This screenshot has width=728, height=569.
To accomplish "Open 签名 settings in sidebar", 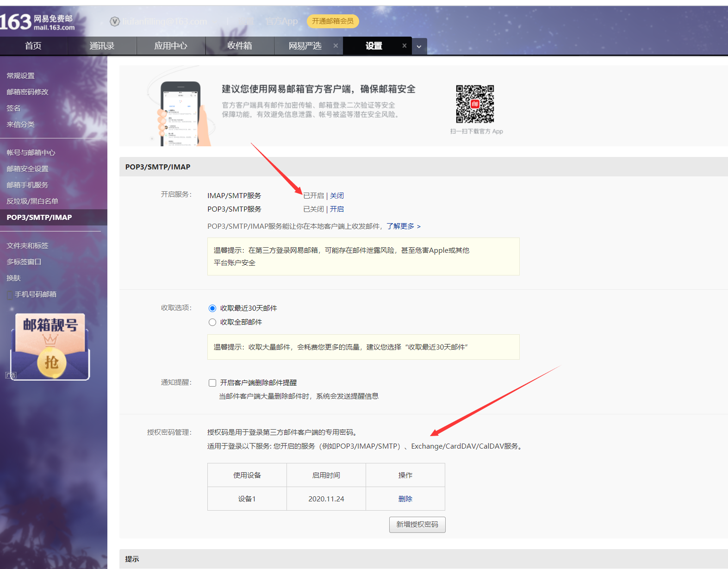I will [13, 108].
